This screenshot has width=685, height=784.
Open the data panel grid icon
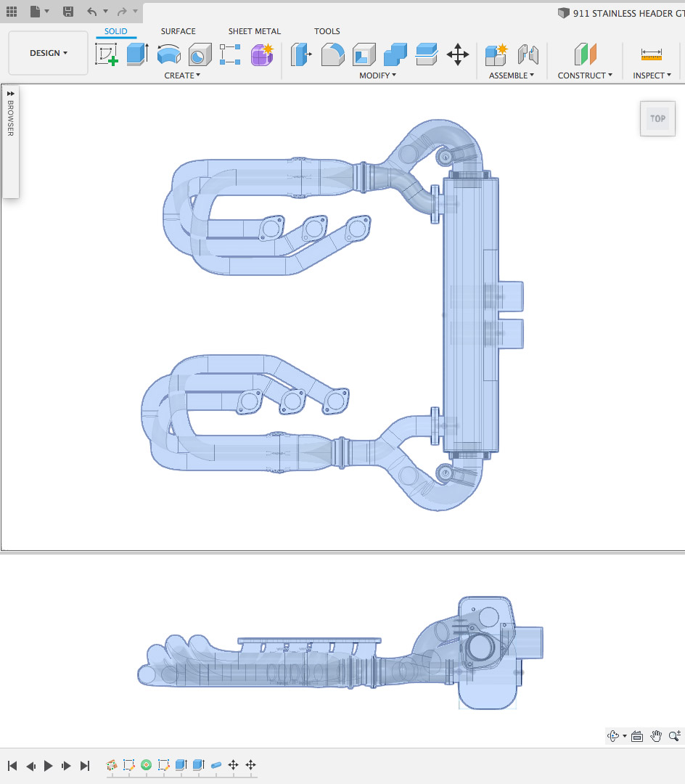12,11
